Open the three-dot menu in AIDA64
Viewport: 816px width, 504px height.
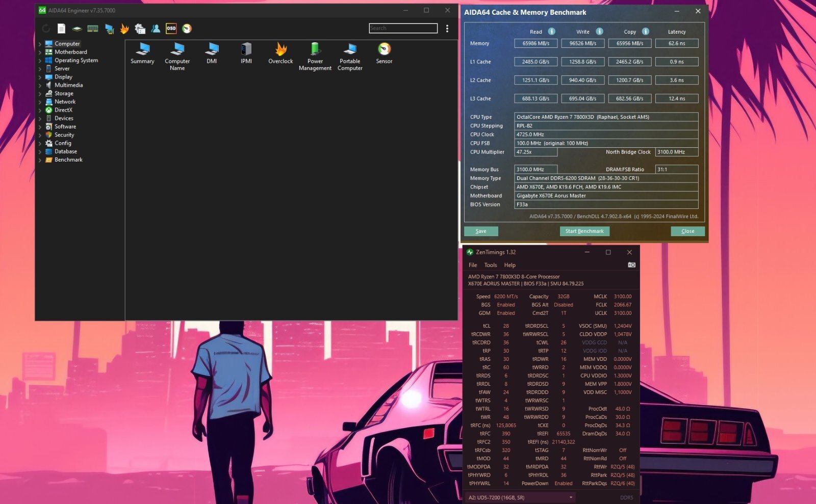coord(447,29)
